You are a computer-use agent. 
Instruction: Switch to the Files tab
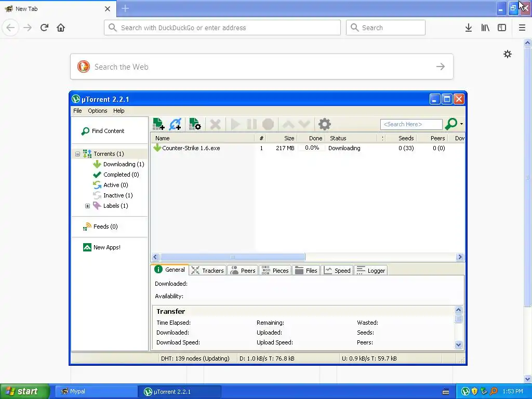click(x=306, y=270)
